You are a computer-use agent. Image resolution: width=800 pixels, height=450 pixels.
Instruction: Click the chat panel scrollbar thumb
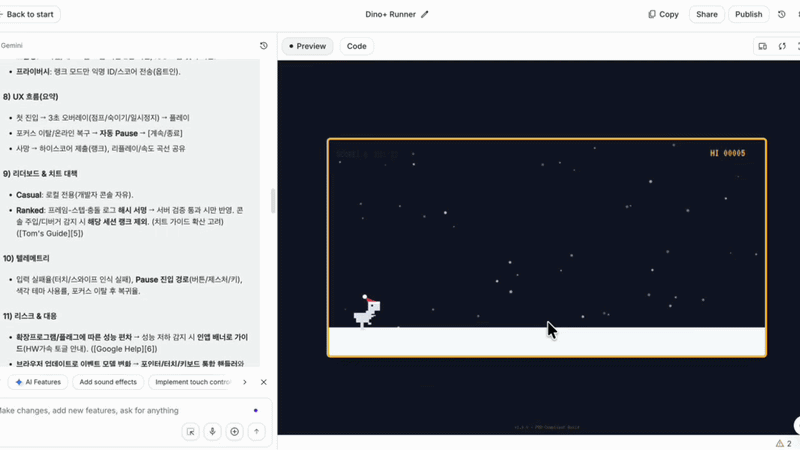(273, 201)
